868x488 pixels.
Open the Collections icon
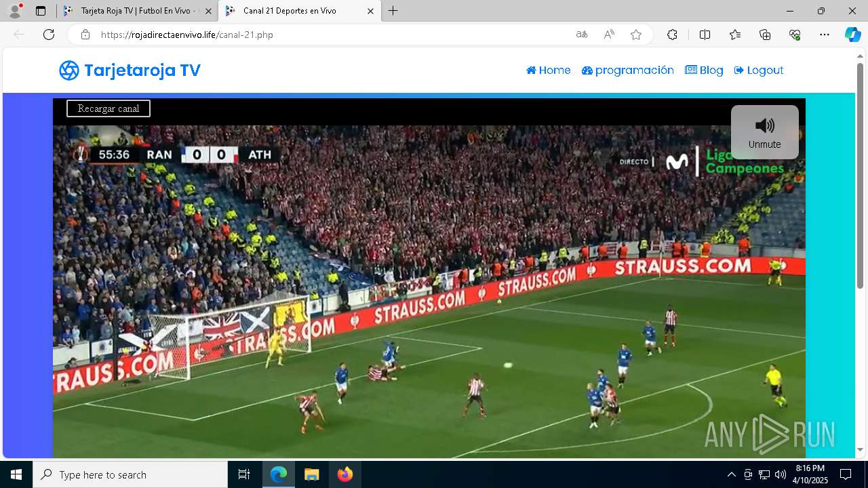(765, 35)
